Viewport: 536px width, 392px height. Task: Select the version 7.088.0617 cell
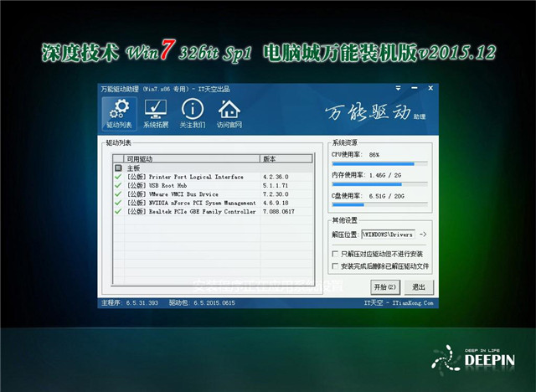[x=279, y=211]
